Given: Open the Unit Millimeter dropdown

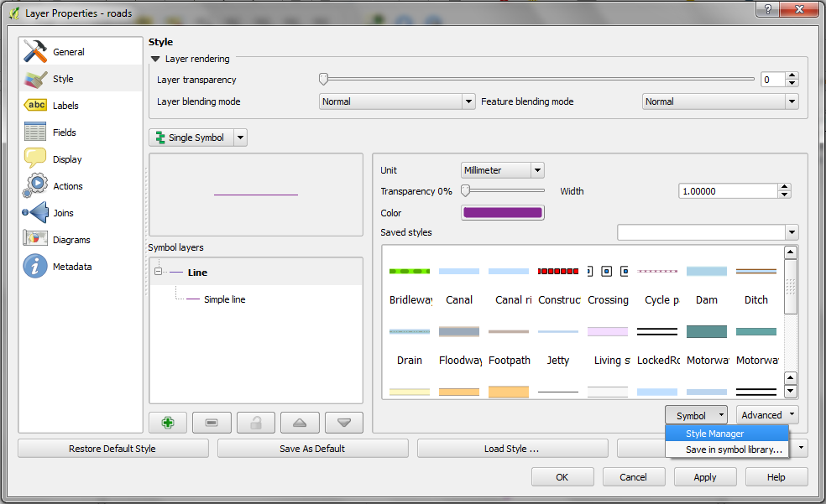Looking at the screenshot, I should point(503,170).
